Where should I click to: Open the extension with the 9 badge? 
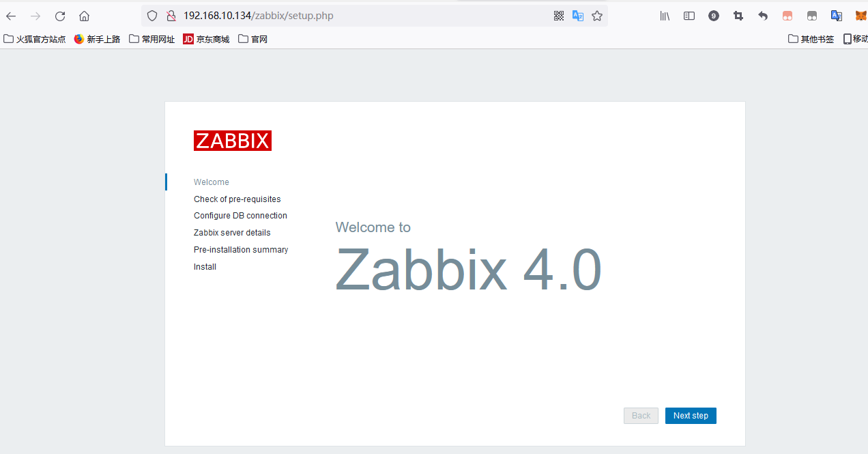(714, 16)
